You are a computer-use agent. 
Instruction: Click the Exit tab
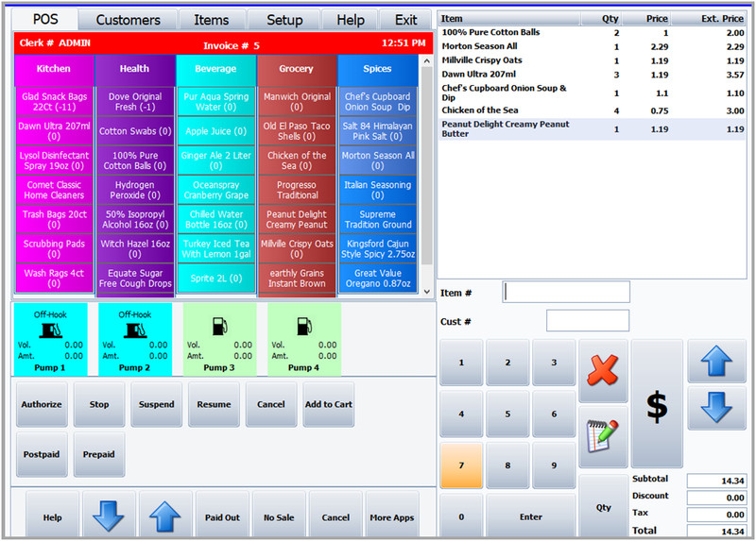point(406,20)
